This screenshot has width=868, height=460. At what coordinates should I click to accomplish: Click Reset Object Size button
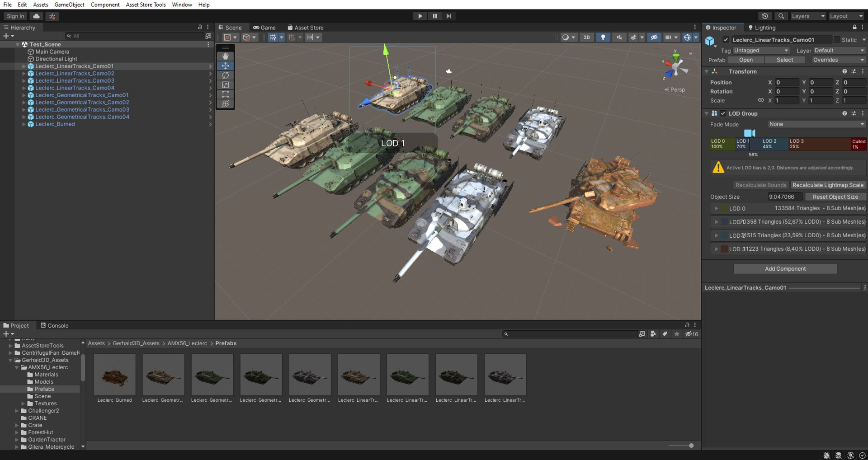tap(835, 197)
